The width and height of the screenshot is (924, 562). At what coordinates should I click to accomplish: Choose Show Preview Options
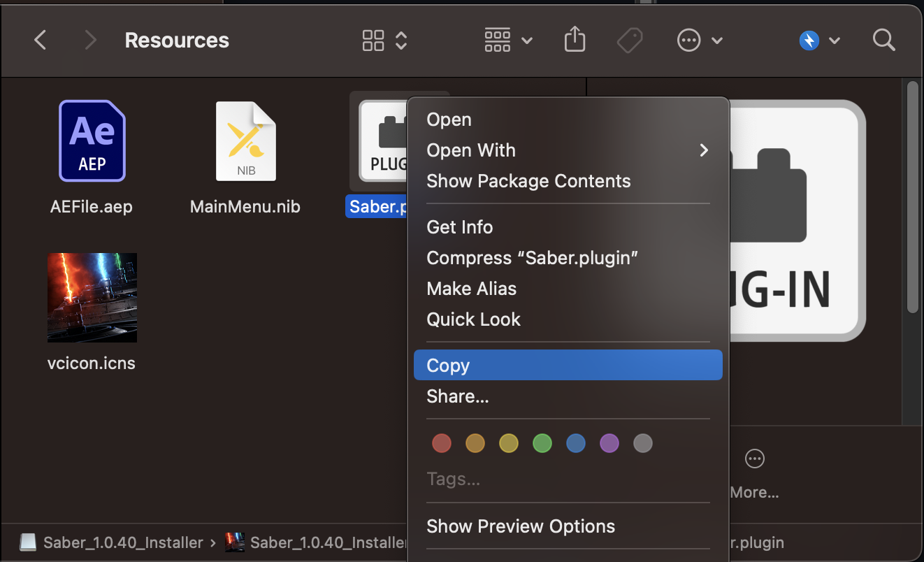(568, 526)
